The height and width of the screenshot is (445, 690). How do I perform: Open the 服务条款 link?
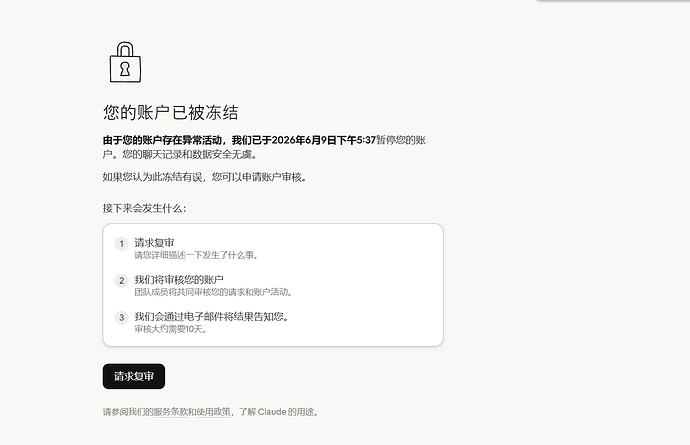171,412
